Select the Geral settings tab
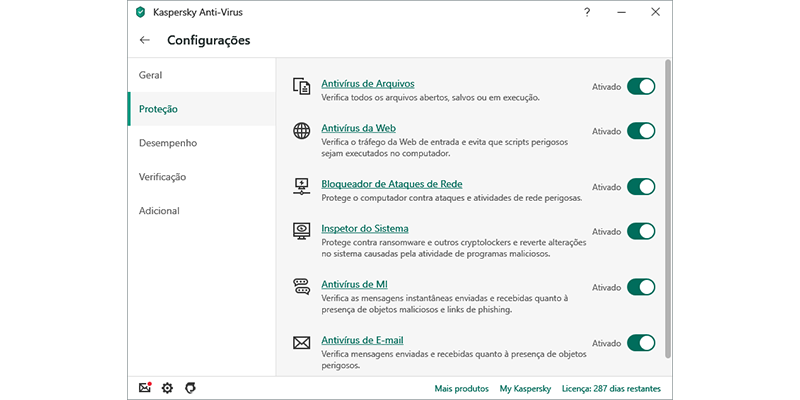 point(151,75)
